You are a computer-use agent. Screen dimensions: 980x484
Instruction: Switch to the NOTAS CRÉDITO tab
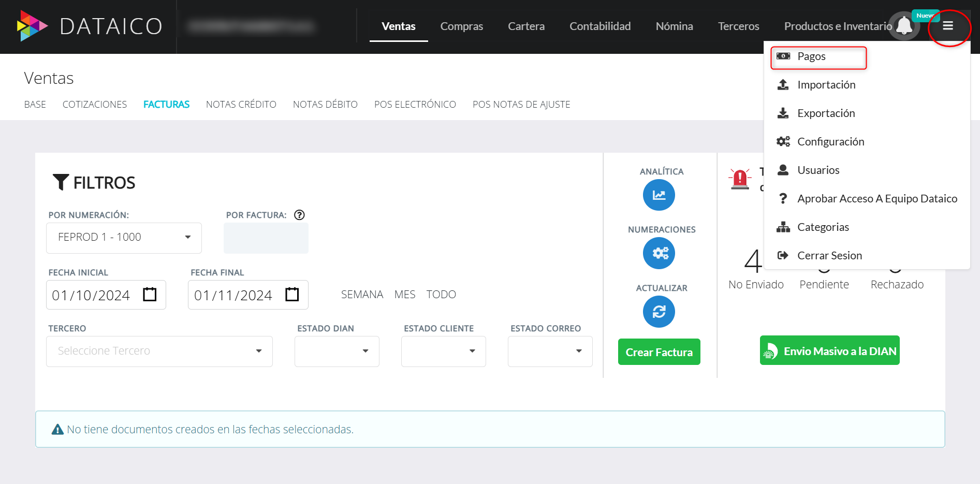pyautogui.click(x=241, y=104)
